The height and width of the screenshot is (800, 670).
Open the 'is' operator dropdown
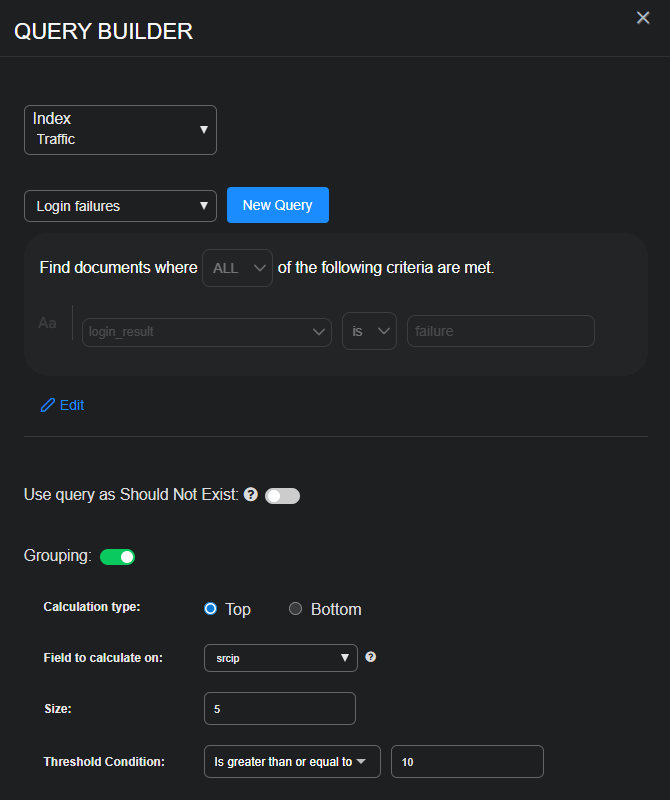[369, 331]
